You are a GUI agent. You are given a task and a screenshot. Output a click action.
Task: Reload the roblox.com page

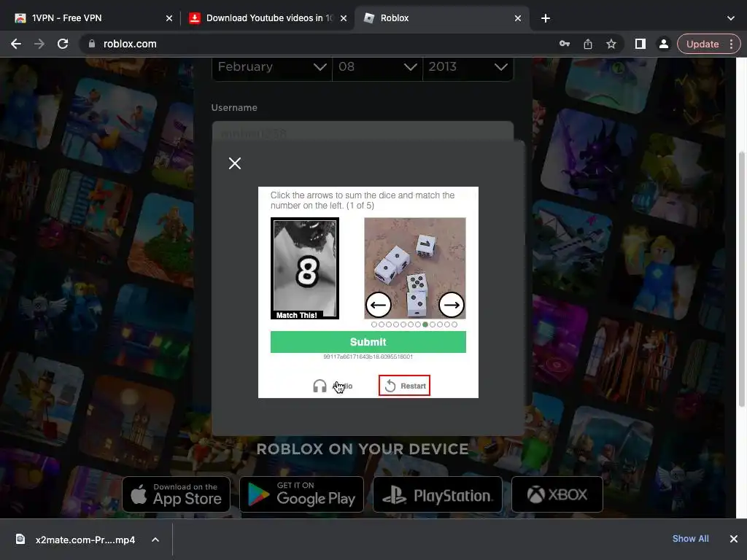coord(63,44)
